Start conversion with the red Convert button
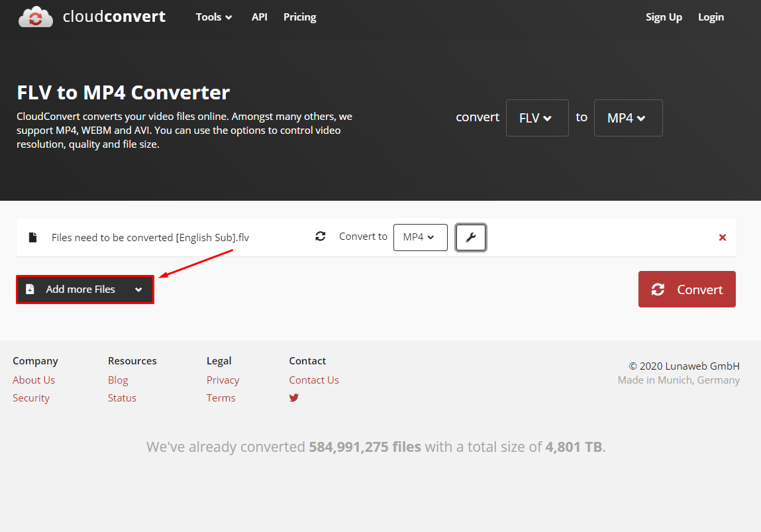 (x=687, y=290)
